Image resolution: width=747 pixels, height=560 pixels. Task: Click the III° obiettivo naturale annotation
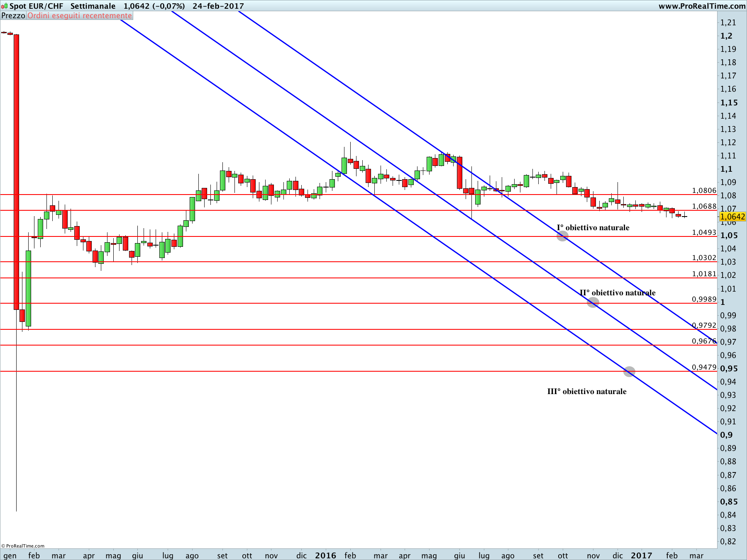pos(587,391)
